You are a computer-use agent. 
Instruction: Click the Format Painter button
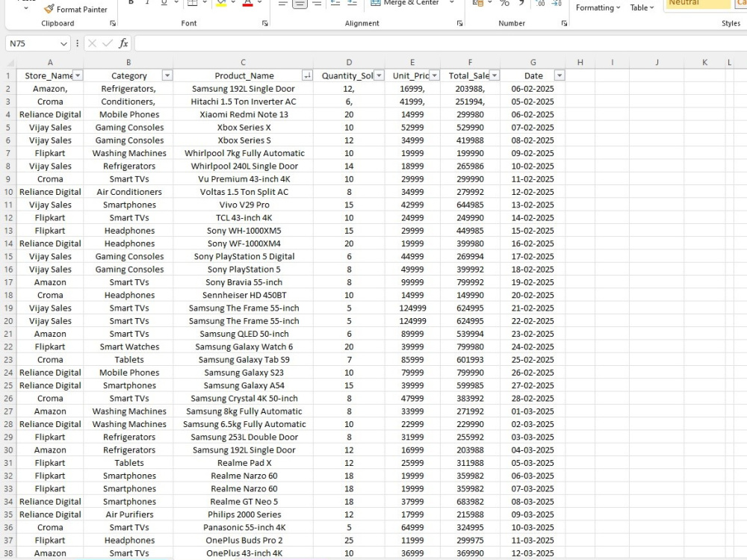(x=75, y=9)
